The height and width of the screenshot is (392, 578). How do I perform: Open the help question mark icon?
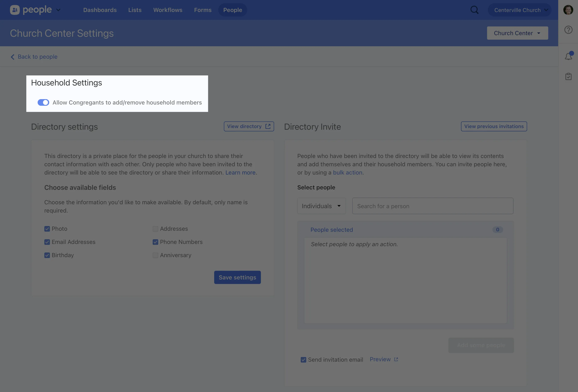click(568, 30)
